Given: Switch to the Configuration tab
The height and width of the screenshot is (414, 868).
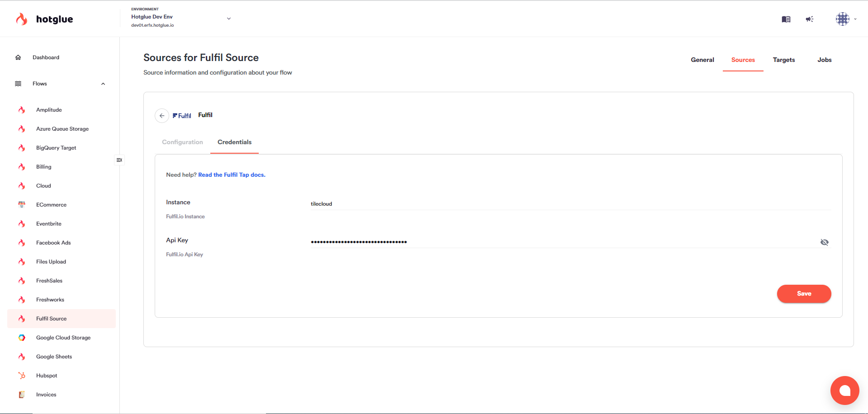Looking at the screenshot, I should click(182, 142).
